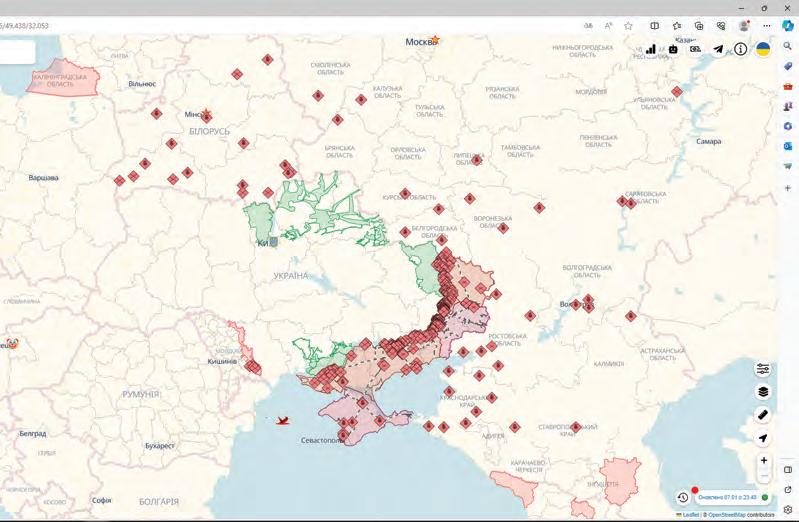Click the Minsk star marker

[x=206, y=113]
